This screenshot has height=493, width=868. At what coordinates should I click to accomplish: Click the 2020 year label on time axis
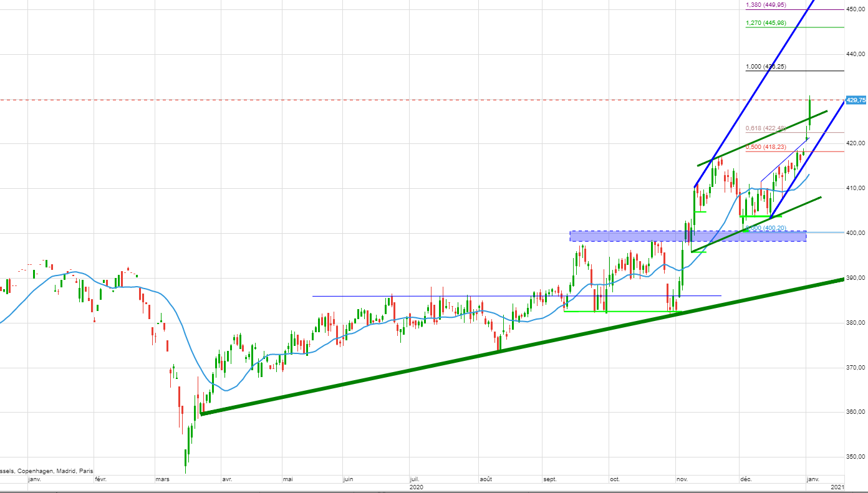417,487
